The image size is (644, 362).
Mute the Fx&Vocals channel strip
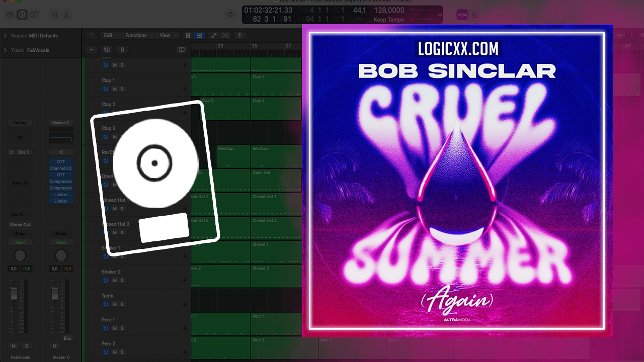tap(14, 346)
